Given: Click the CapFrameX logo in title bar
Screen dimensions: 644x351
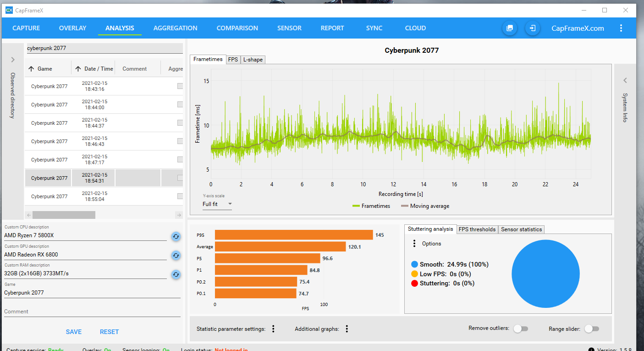Looking at the screenshot, I should [x=9, y=10].
